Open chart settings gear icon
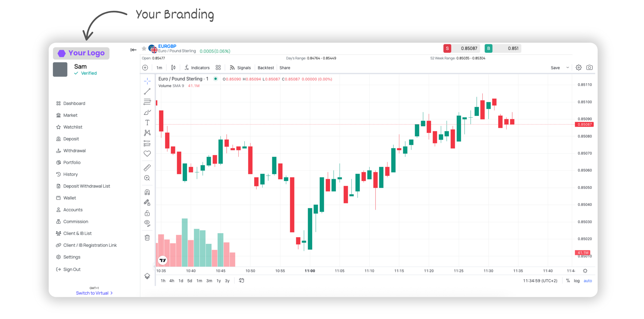This screenshot has width=644, height=319. (x=579, y=68)
